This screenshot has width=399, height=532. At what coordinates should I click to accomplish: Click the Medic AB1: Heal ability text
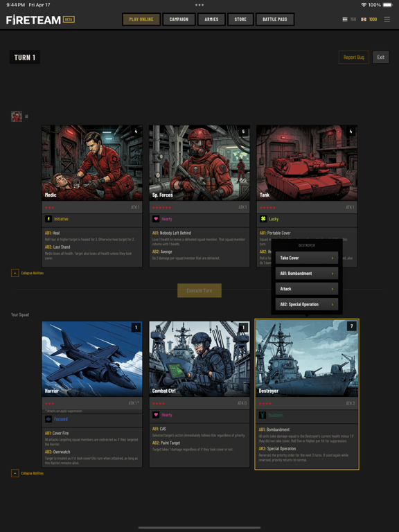click(52, 233)
